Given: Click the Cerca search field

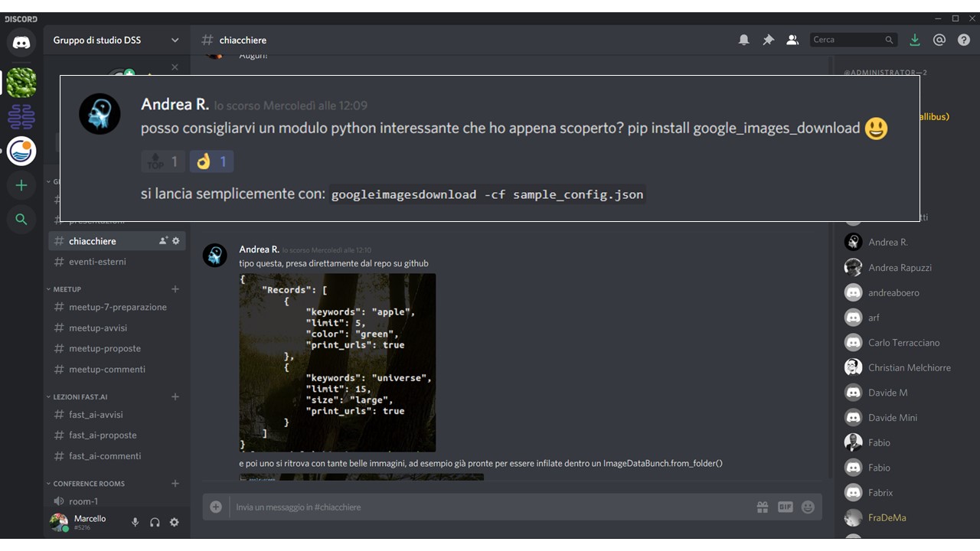Looking at the screenshot, I should (x=854, y=40).
